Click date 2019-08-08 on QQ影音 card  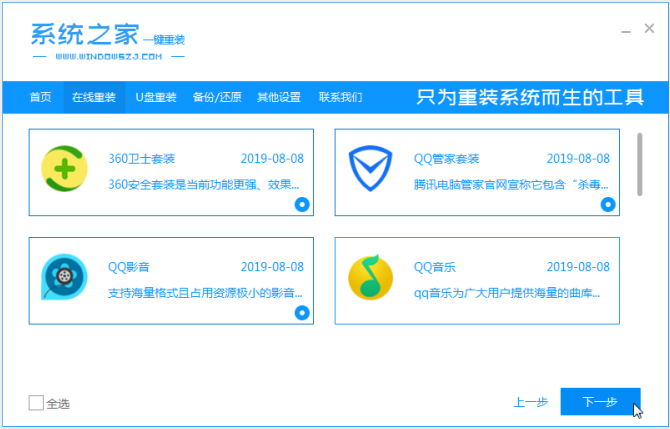point(272,267)
